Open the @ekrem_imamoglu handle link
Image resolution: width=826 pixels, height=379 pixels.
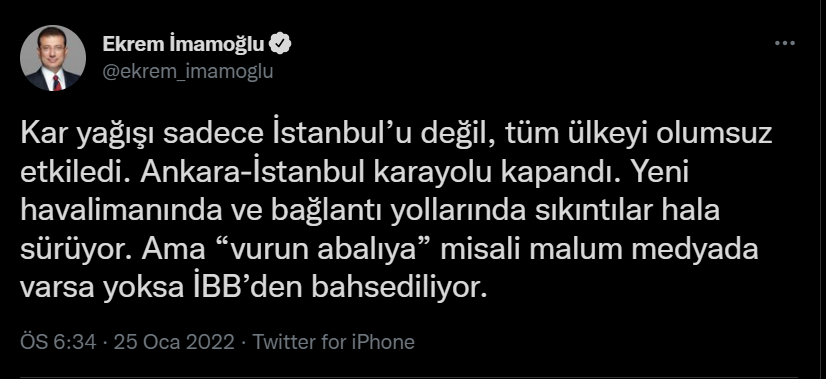click(188, 71)
